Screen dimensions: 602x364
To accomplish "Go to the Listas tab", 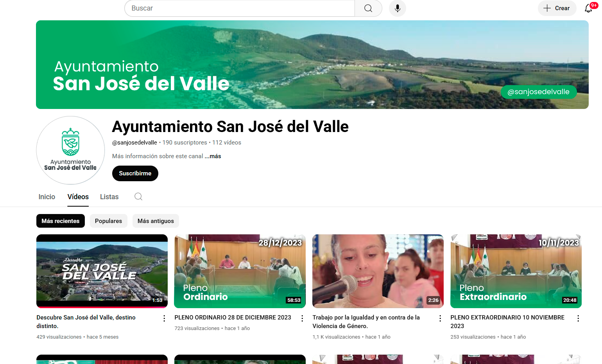I will pyautogui.click(x=109, y=197).
